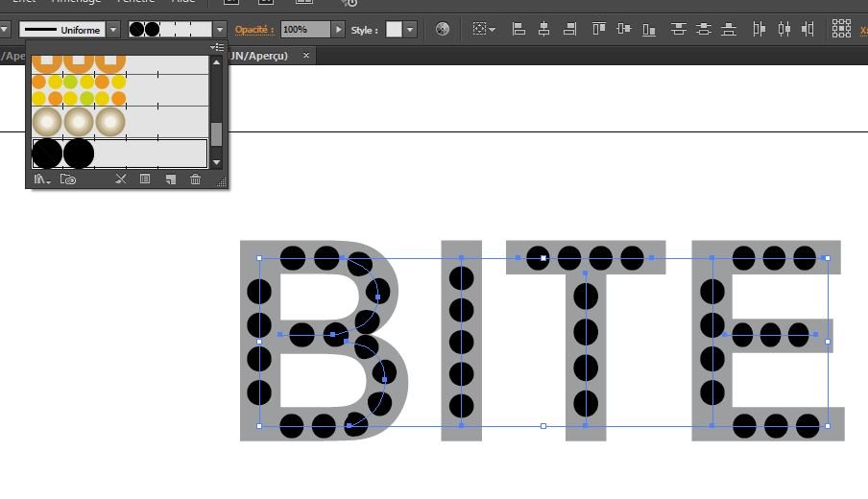Image resolution: width=868 pixels, height=499 pixels.
Task: Click the Vertical Align Bottom icon
Action: (650, 30)
